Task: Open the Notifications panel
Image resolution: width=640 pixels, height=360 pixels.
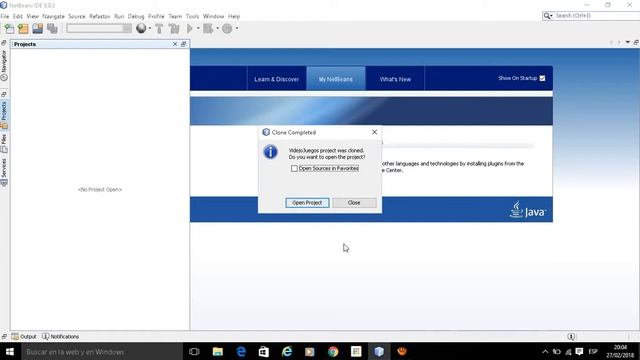Action: point(60,336)
